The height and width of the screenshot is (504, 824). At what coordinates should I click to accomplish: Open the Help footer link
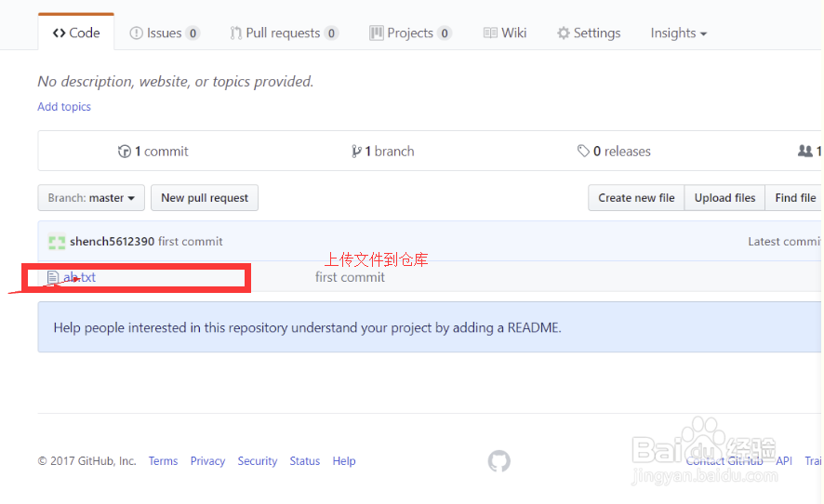[344, 461]
